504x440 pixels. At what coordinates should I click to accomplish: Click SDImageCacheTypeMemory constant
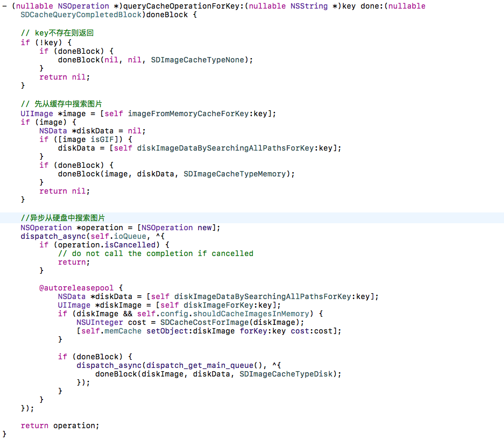click(x=235, y=174)
